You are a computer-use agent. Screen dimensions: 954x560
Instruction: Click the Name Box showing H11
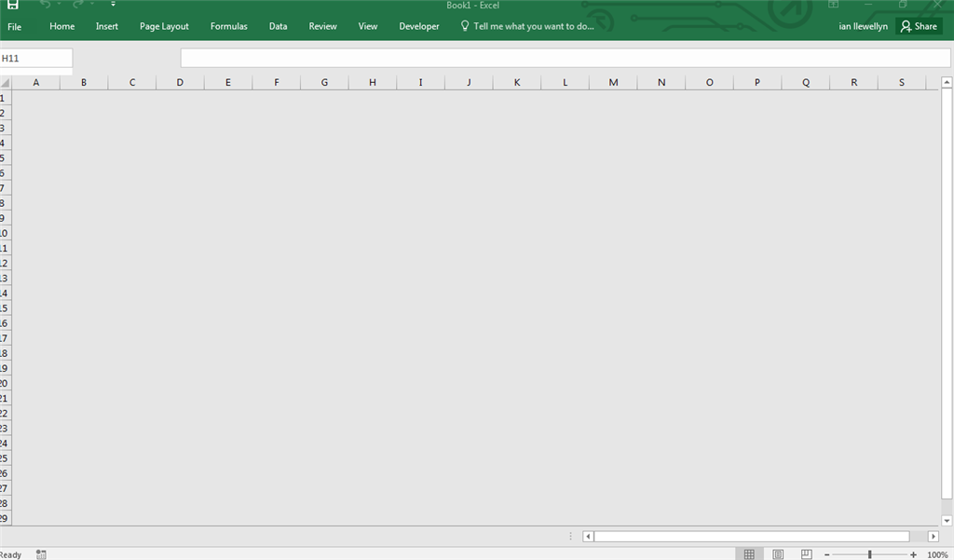point(35,57)
